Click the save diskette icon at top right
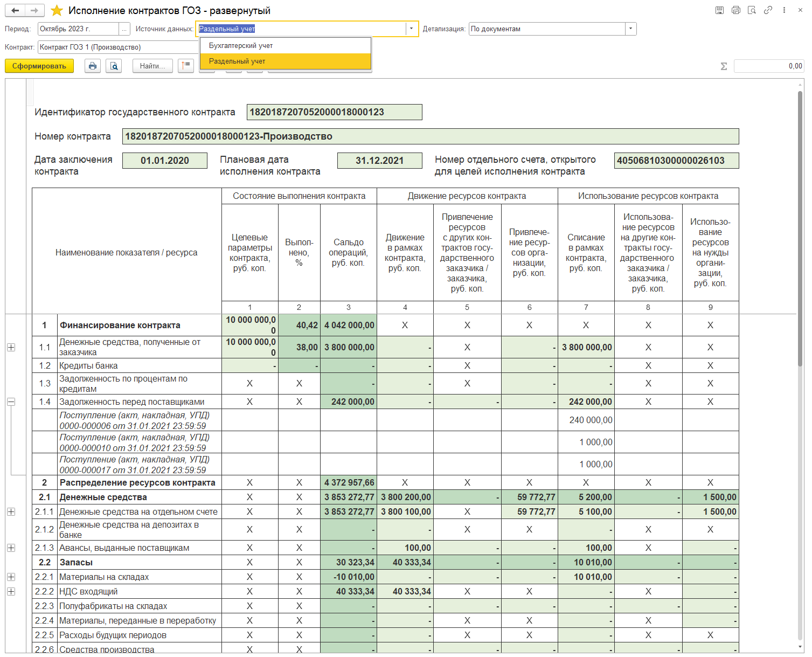The width and height of the screenshot is (812, 657). [719, 10]
